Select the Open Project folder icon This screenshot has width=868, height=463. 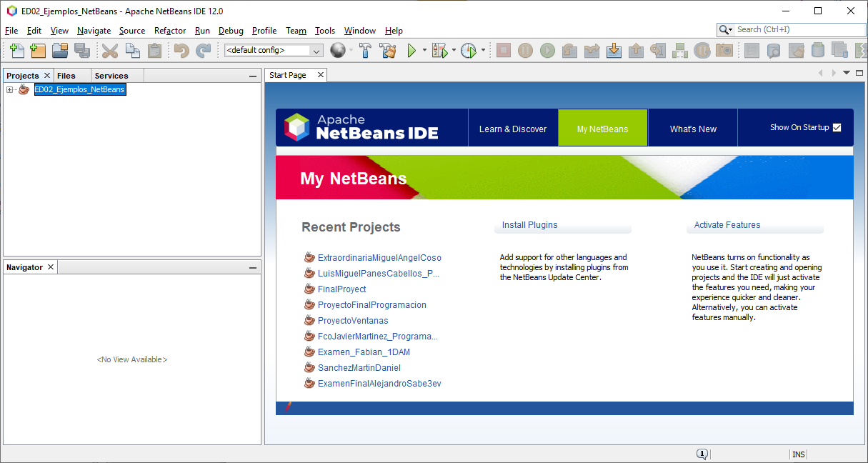click(60, 50)
